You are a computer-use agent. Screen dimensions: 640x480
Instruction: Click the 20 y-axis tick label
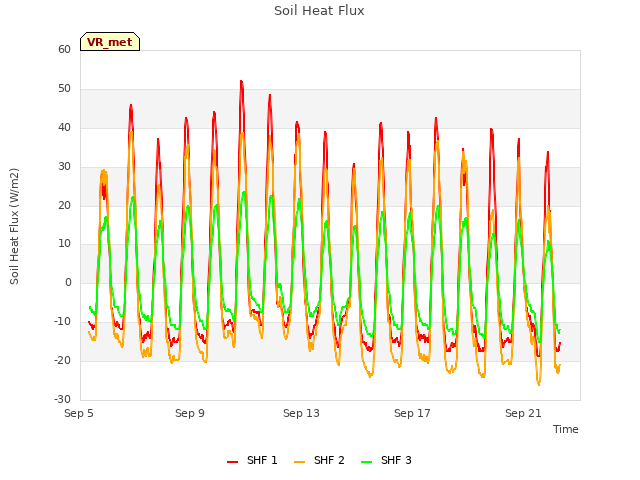point(64,205)
